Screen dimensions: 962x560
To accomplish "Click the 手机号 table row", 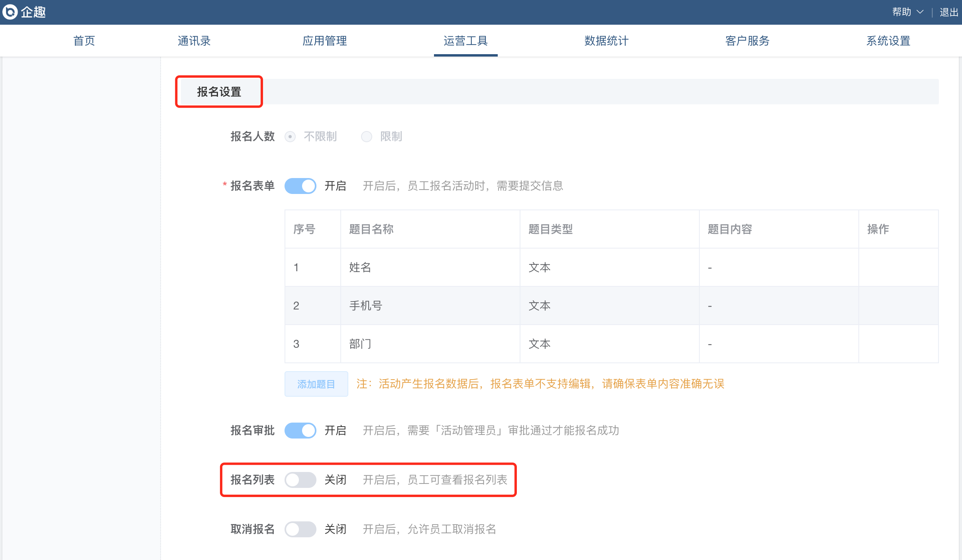I will pos(365,305).
